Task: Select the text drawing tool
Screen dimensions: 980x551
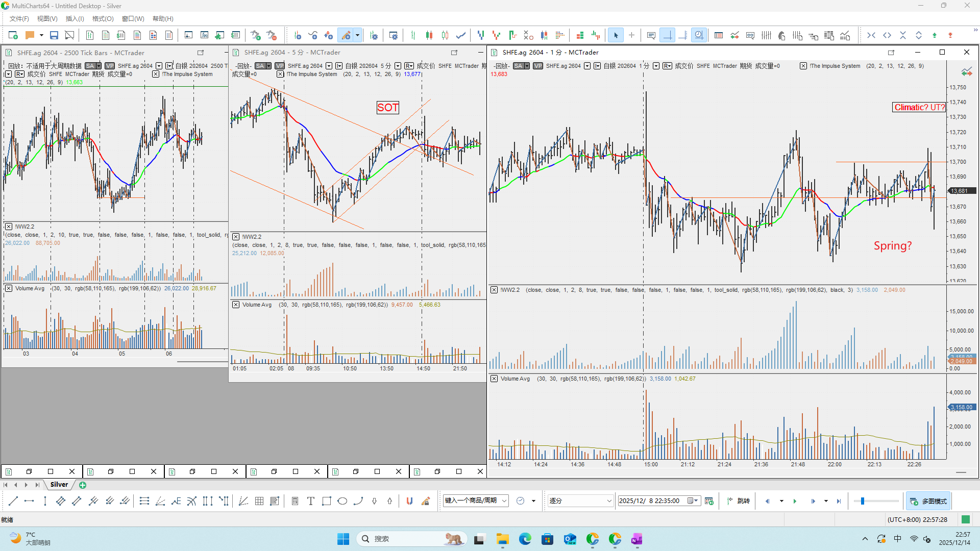Action: (310, 501)
